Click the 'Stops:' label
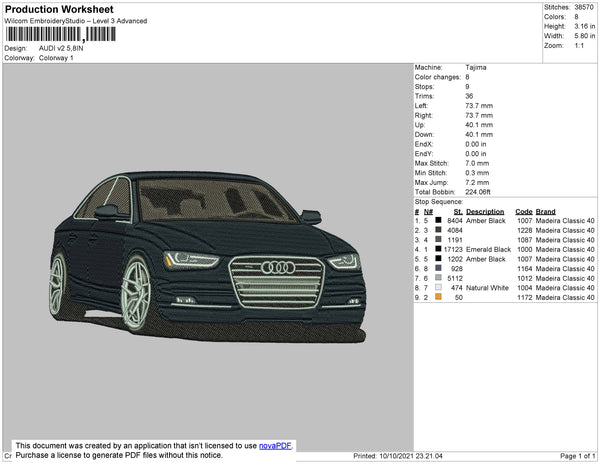 coord(424,87)
